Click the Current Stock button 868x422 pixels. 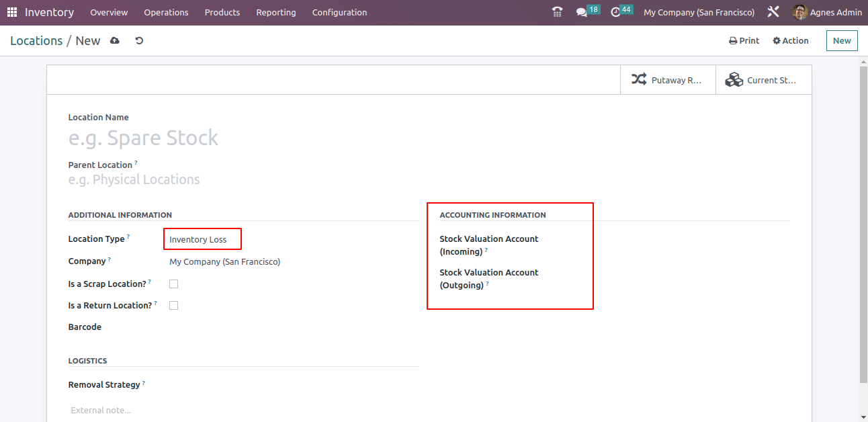[x=763, y=80]
